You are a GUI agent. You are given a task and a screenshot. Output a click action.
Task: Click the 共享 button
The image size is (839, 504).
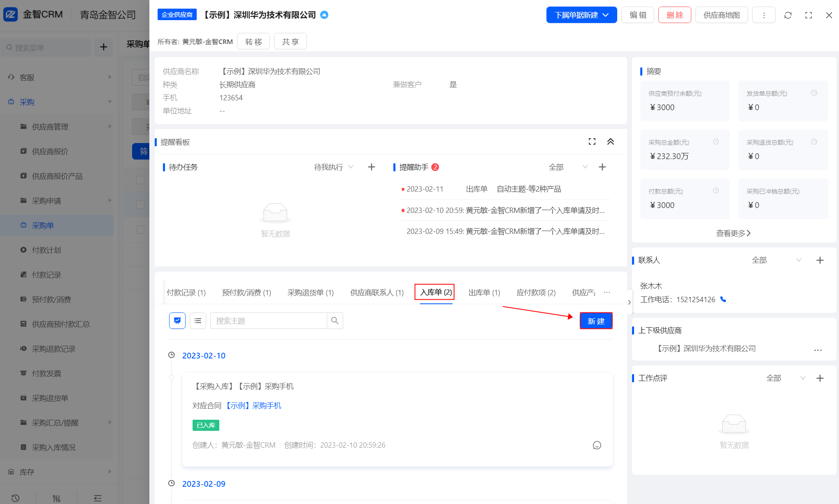(x=291, y=42)
